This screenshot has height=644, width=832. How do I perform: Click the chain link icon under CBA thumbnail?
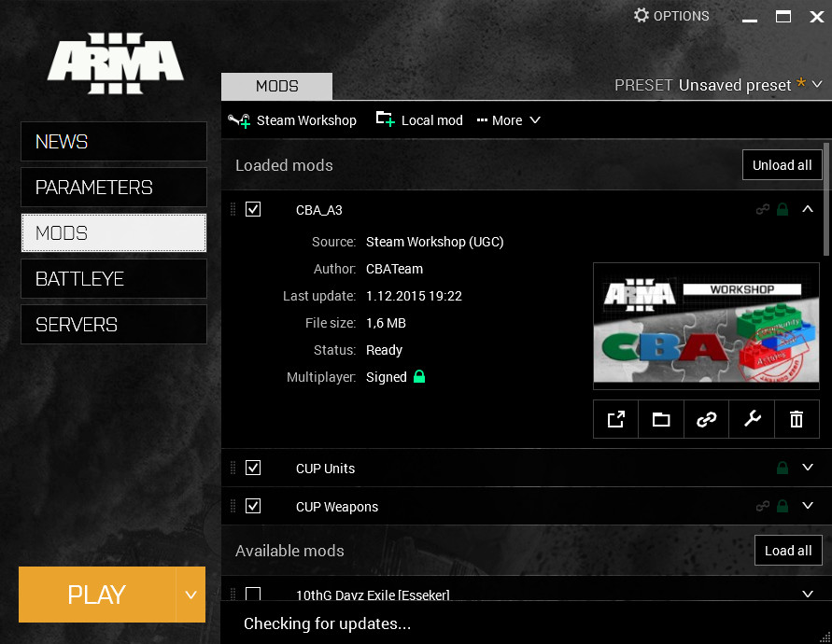(x=707, y=419)
